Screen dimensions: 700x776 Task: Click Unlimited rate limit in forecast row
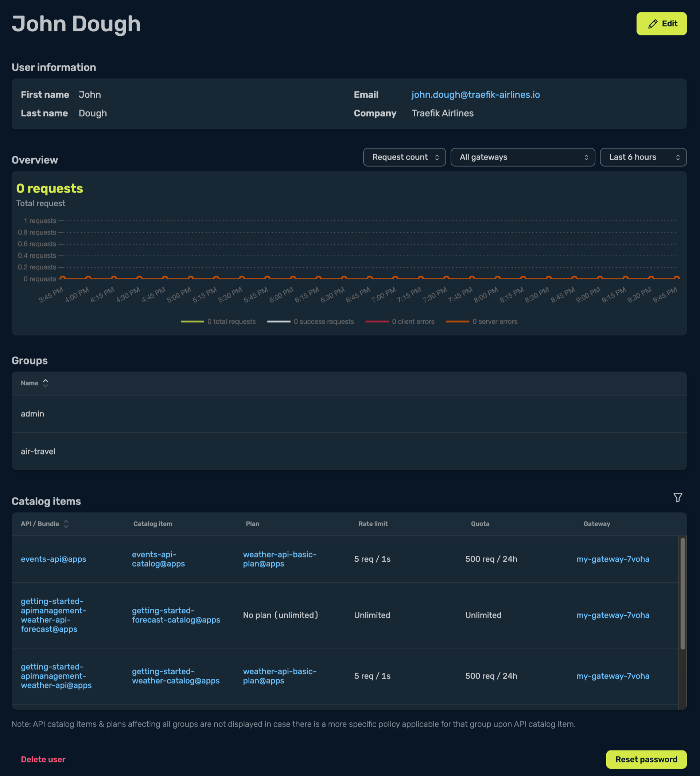coord(372,615)
